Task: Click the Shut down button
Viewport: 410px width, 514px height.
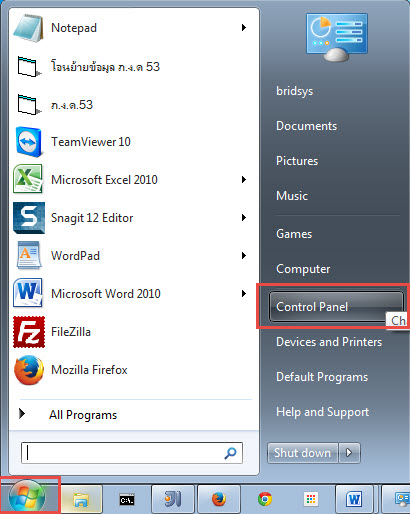Action: pos(303,453)
